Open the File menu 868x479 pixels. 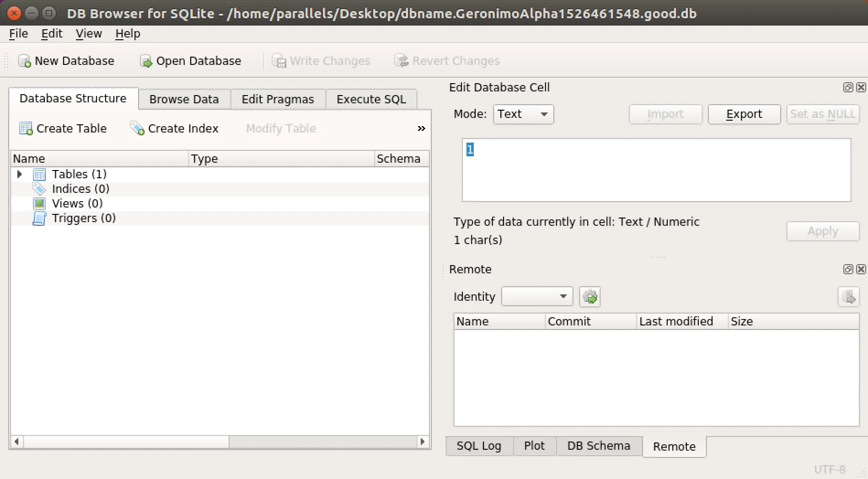click(x=18, y=33)
